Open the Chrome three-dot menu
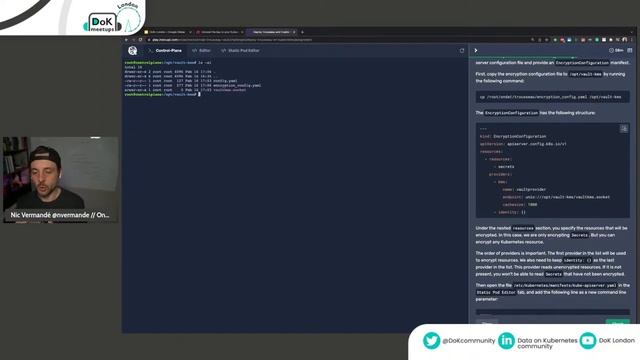640x360 pixels. (x=632, y=40)
